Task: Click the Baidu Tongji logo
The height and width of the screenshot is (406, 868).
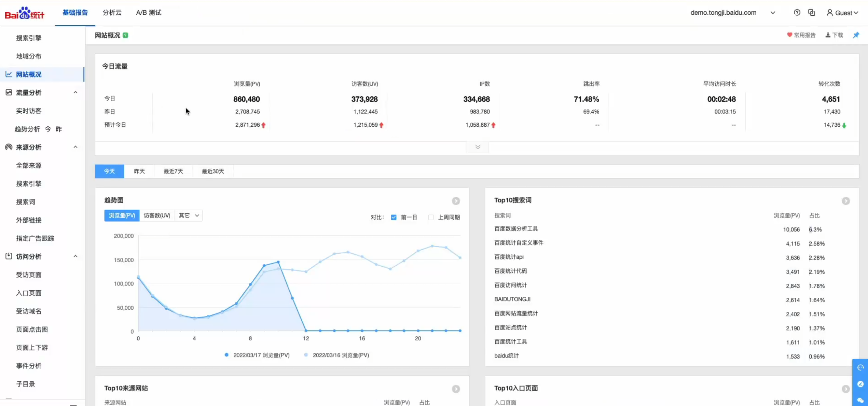Action: pyautogui.click(x=24, y=13)
